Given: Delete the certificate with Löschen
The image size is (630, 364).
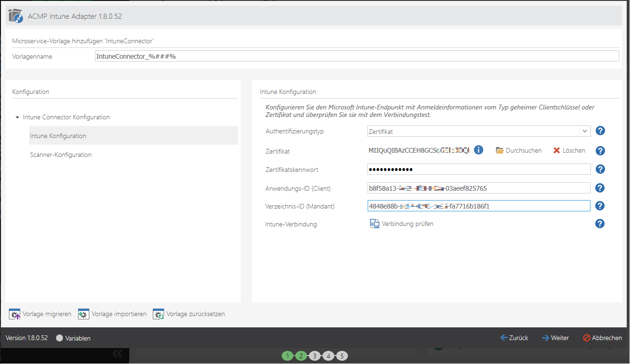Looking at the screenshot, I should point(569,151).
